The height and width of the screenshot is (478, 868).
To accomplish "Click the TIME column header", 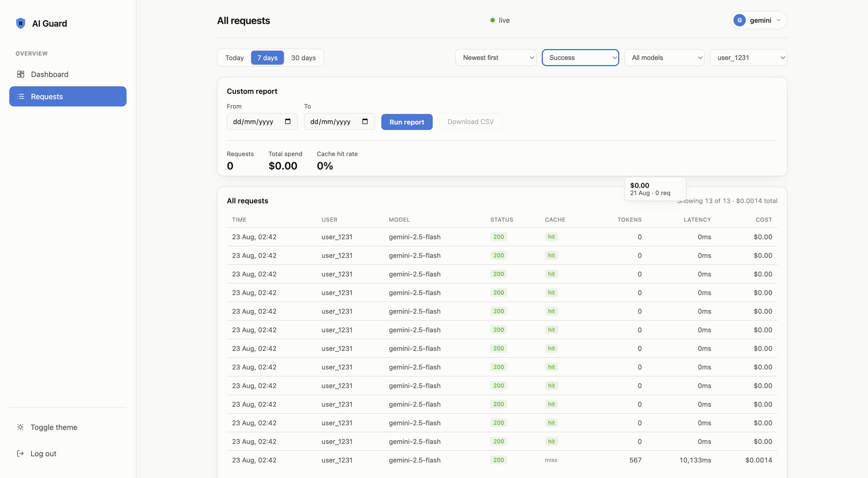I will click(x=239, y=219).
